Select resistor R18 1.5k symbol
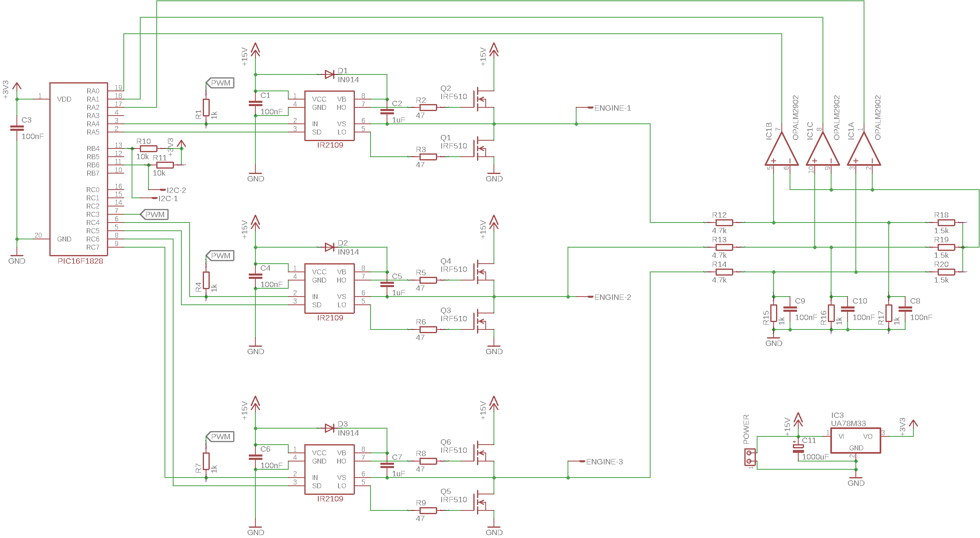Viewport: 980px width, 538px height. (x=946, y=223)
